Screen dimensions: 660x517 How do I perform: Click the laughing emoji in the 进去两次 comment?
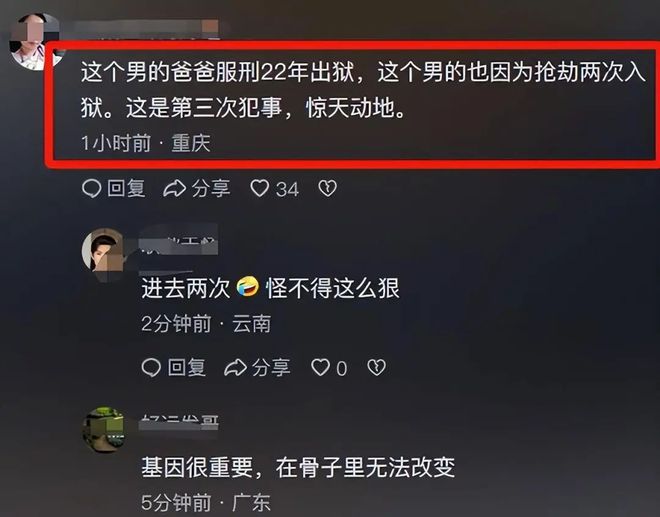tap(248, 287)
